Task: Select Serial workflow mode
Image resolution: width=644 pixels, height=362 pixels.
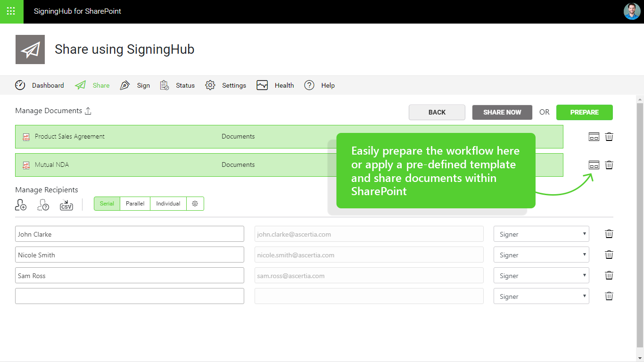Action: point(107,204)
